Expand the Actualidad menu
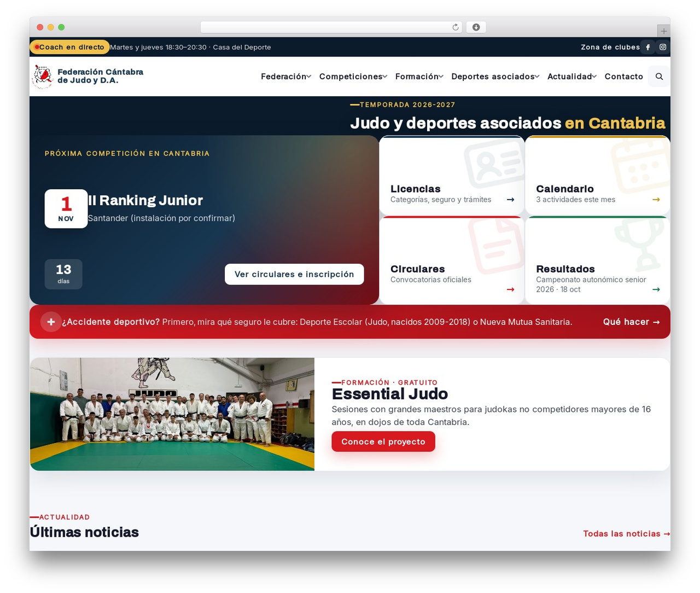Image resolution: width=700 pixels, height=593 pixels. pyautogui.click(x=572, y=77)
